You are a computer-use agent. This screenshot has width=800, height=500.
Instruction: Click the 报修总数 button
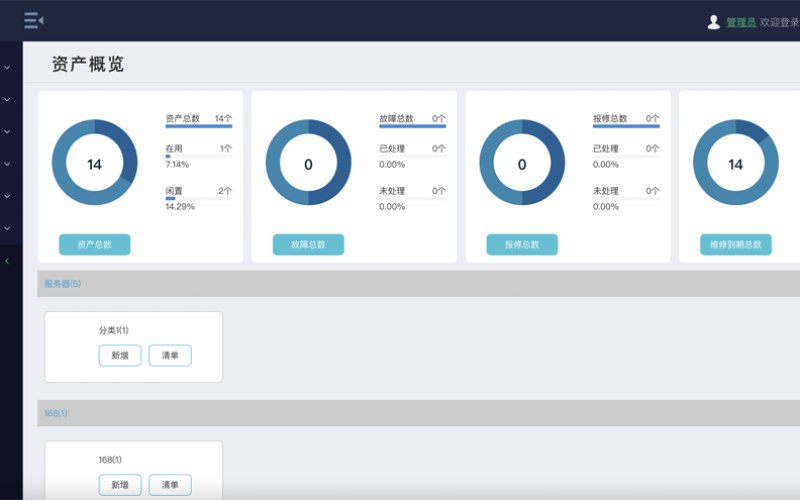coord(522,244)
